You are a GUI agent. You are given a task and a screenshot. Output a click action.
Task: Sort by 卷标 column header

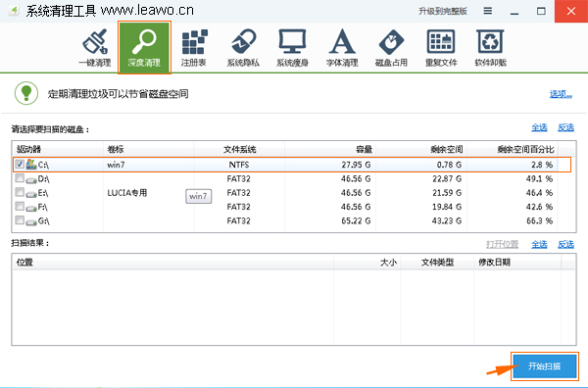click(x=149, y=149)
